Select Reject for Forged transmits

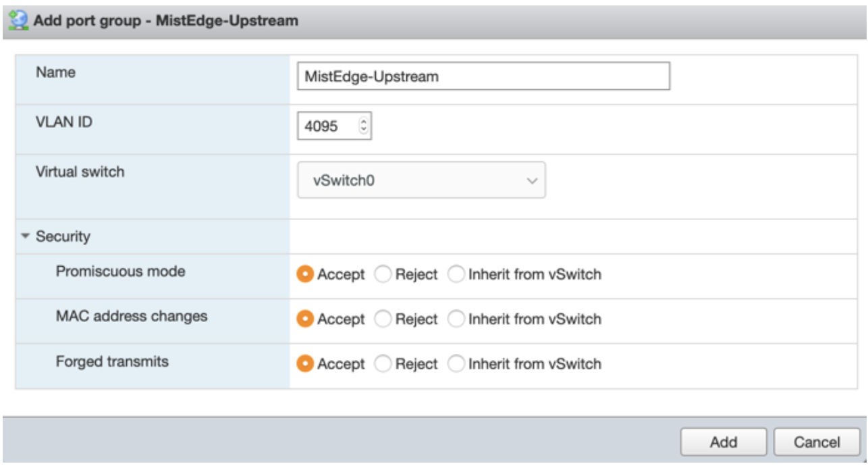point(383,364)
